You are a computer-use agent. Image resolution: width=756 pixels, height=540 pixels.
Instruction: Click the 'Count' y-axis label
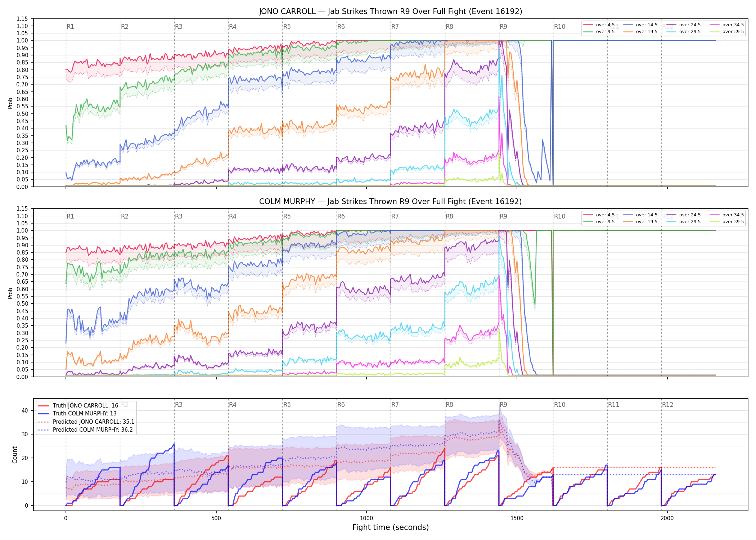[15, 455]
